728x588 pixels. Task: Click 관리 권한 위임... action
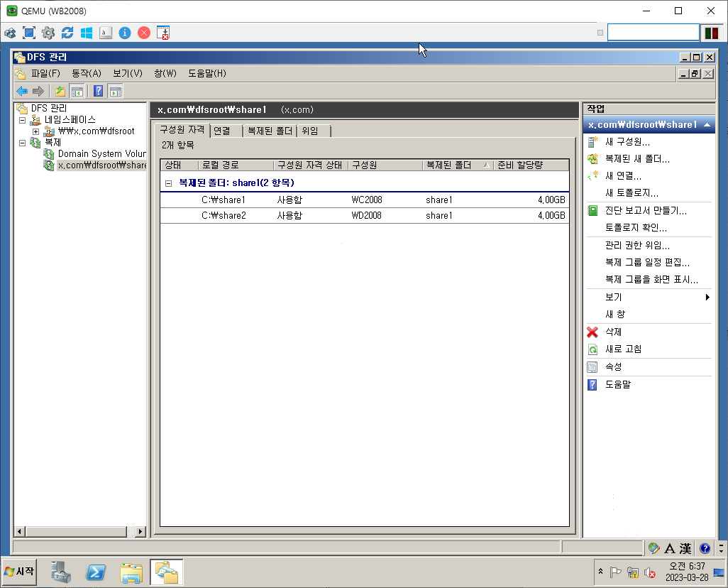coord(637,246)
